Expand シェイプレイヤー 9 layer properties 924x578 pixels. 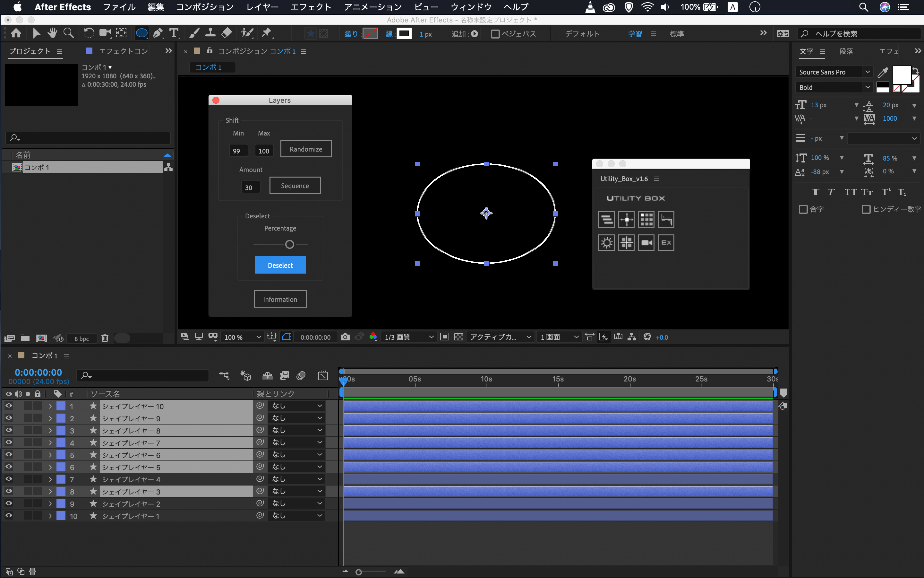click(50, 418)
